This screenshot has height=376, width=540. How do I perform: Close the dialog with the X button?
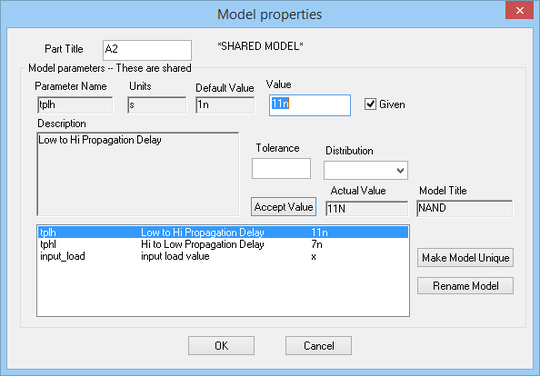519,10
